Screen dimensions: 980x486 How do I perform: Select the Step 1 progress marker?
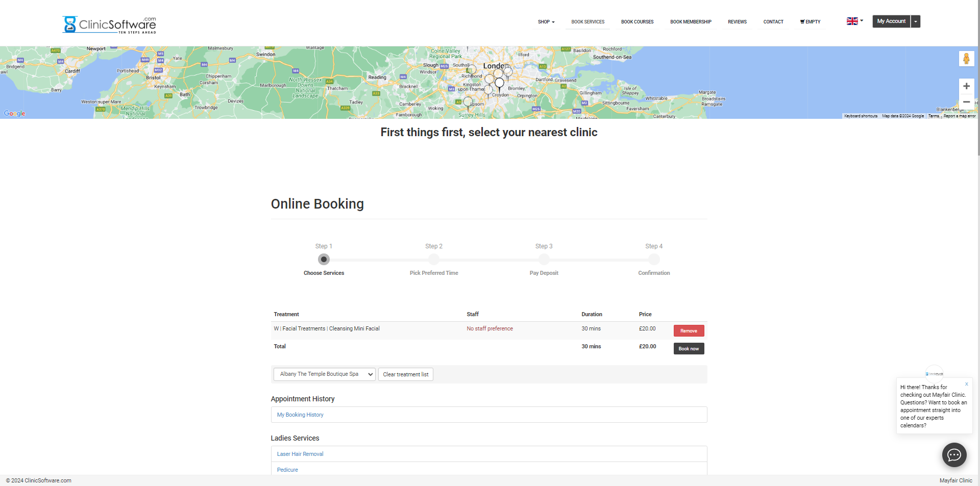(324, 260)
